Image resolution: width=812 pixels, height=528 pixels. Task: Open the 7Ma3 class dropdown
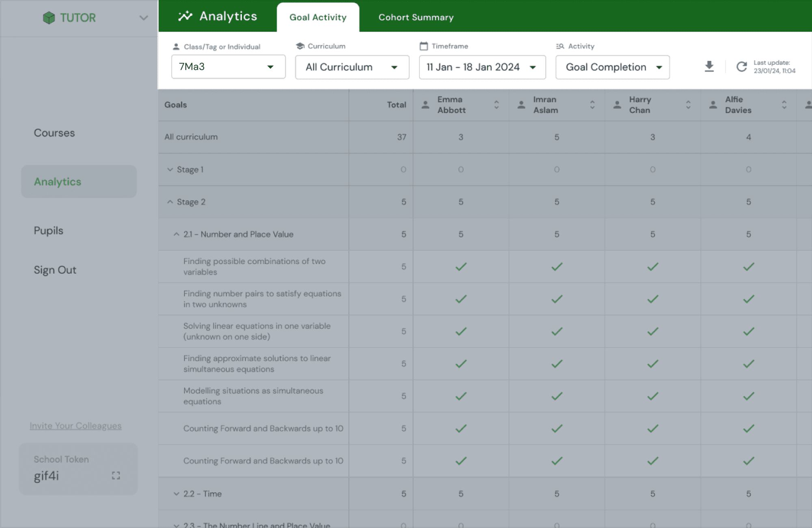[228, 67]
